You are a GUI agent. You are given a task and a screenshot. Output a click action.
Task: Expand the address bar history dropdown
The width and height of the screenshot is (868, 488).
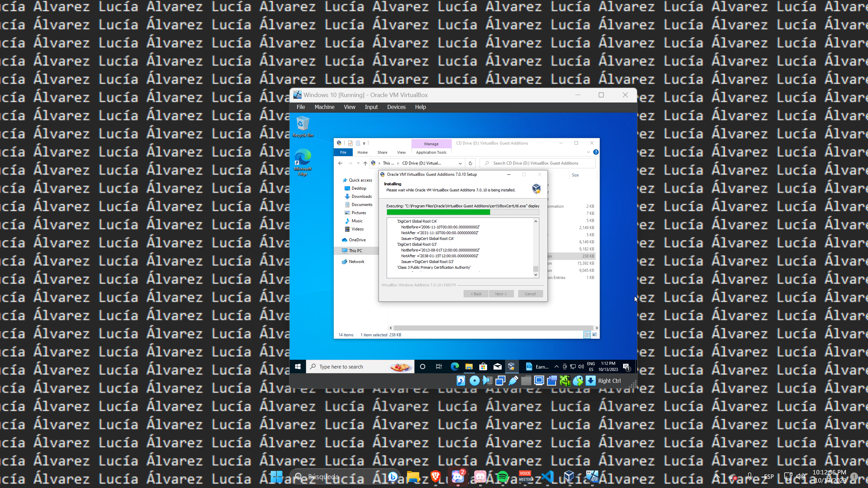460,163
